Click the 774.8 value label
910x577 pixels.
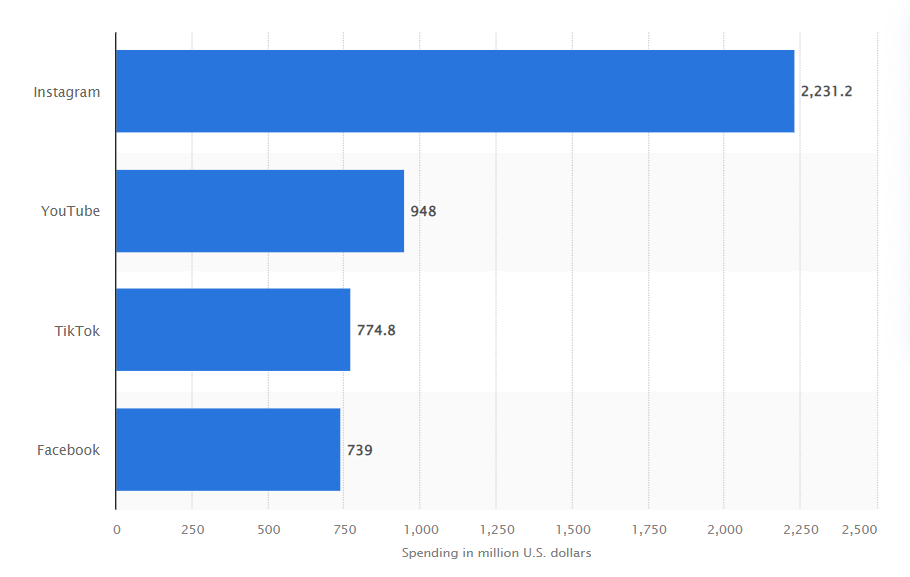pyautogui.click(x=376, y=330)
